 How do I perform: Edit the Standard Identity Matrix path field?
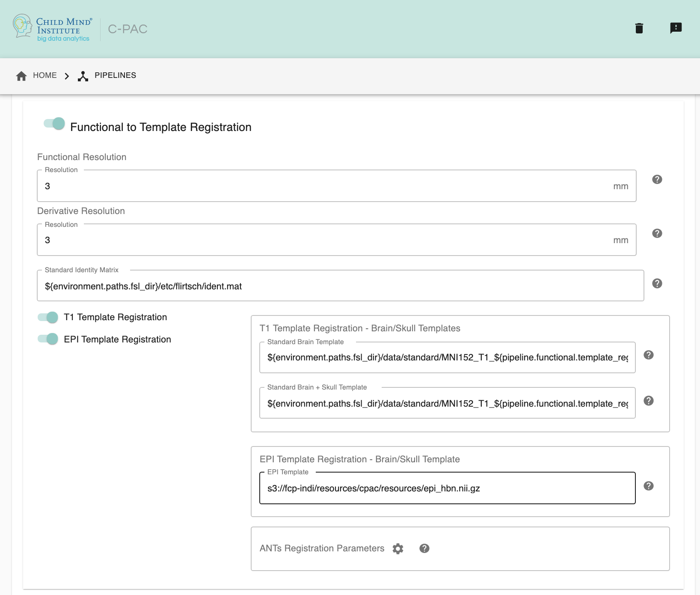pyautogui.click(x=340, y=286)
